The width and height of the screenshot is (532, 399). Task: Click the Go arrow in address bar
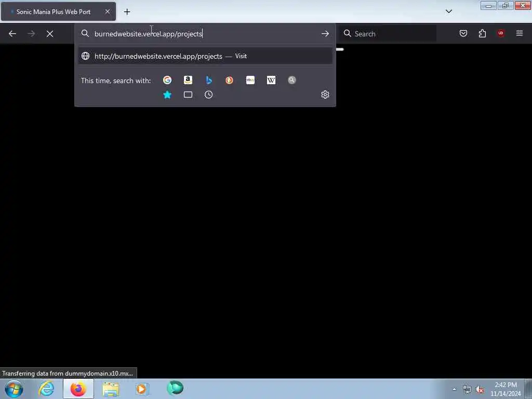click(x=325, y=34)
